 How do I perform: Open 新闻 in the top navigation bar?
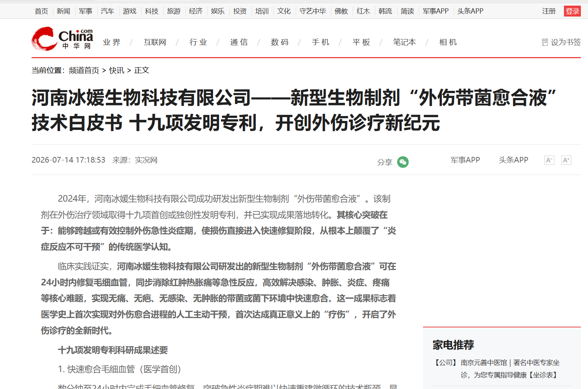point(63,11)
